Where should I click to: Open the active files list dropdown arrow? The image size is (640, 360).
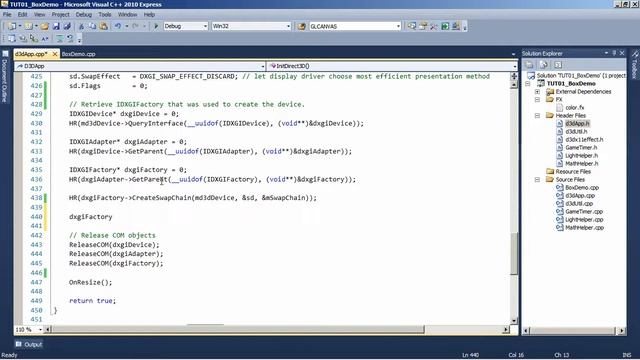coord(513,54)
